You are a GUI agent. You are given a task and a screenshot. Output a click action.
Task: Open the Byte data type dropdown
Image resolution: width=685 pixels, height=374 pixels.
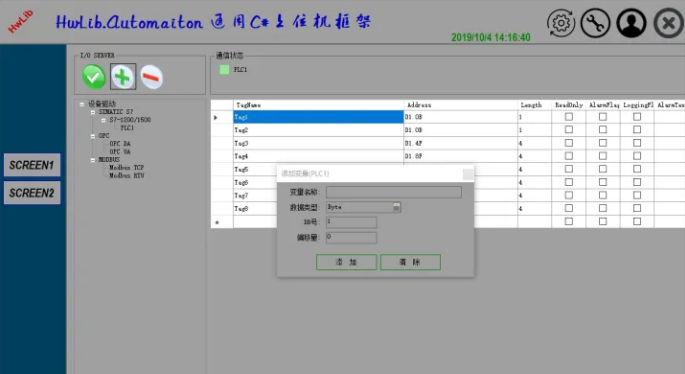pyautogui.click(x=396, y=207)
